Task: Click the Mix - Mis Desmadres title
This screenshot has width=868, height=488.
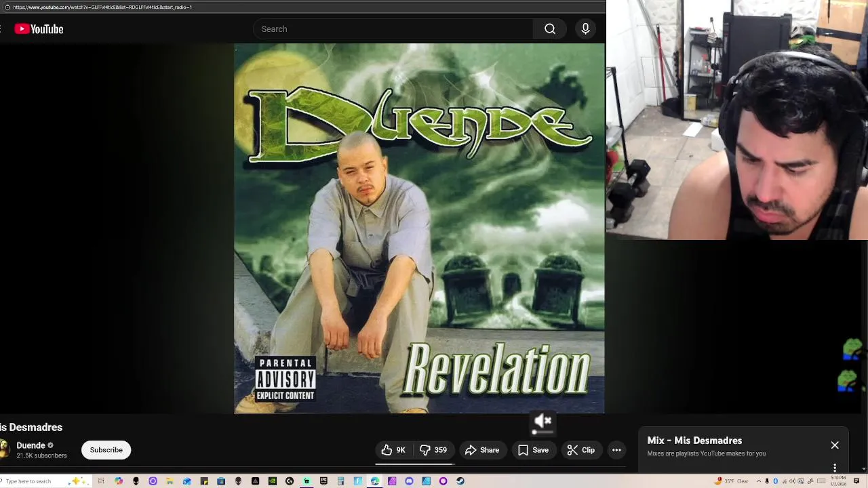Action: [x=694, y=441]
